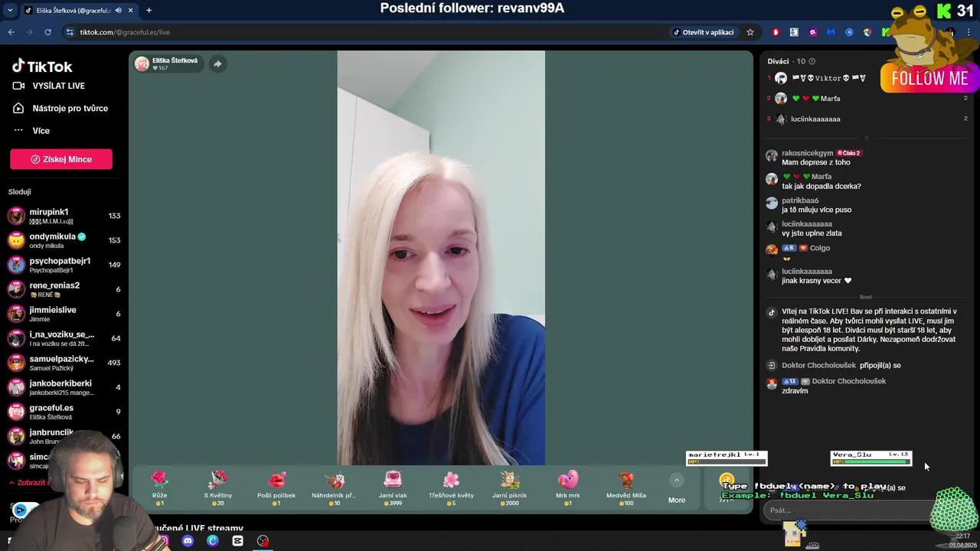
Task: Open ondymikula followed live channel
Action: tap(64, 240)
